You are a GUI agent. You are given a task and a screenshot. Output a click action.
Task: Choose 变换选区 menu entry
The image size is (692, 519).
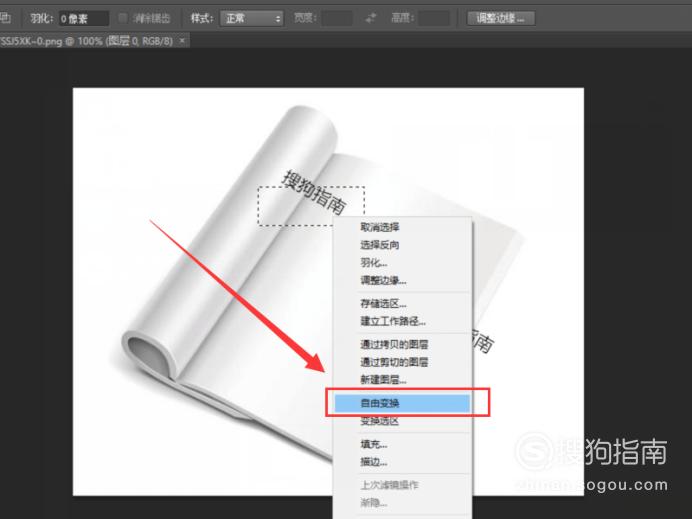(402, 421)
